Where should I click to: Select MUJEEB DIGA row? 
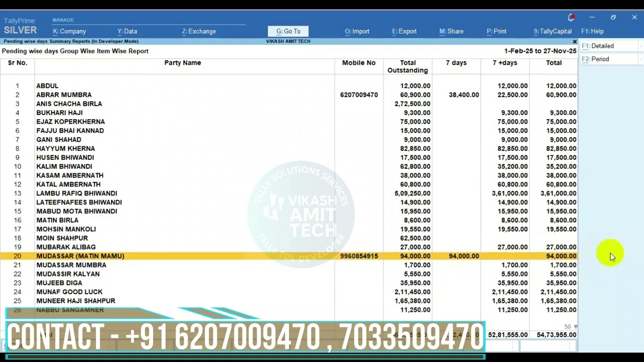288,283
